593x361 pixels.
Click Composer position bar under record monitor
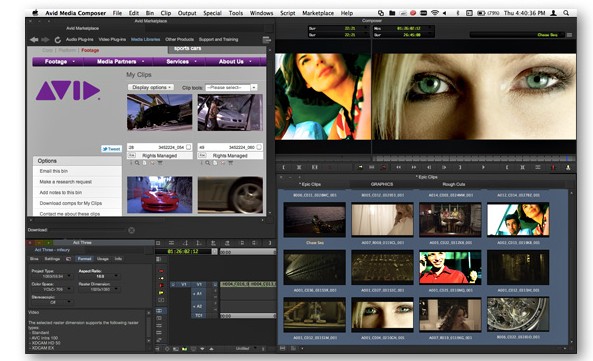[474, 158]
